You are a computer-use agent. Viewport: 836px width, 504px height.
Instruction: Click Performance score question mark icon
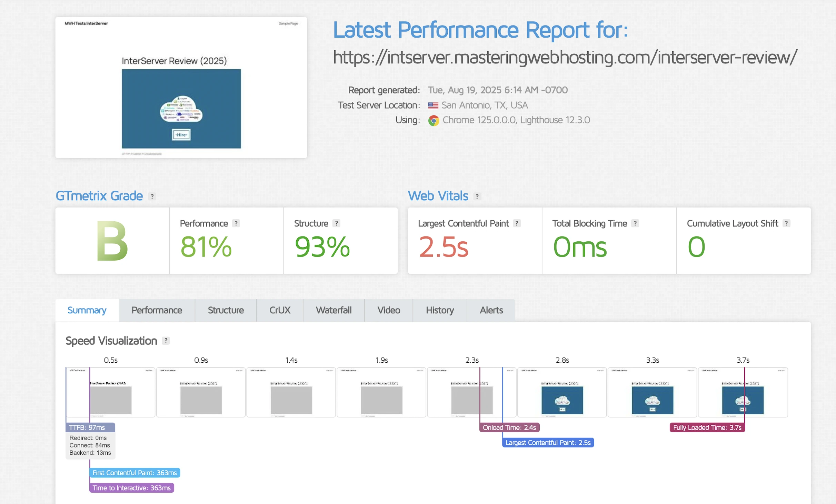point(236,223)
